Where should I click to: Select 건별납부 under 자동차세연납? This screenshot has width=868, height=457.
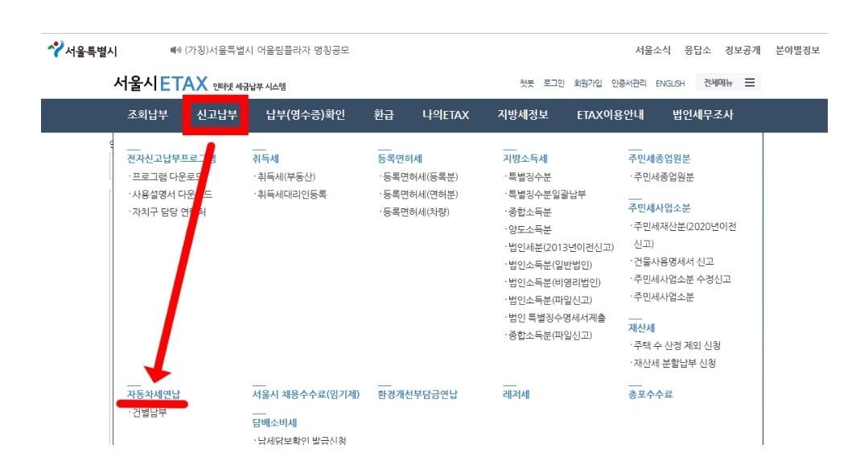click(x=148, y=412)
